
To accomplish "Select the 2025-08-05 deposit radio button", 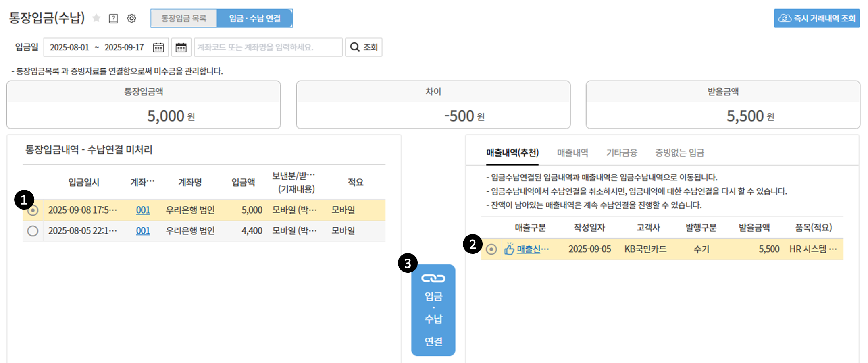I will (34, 231).
